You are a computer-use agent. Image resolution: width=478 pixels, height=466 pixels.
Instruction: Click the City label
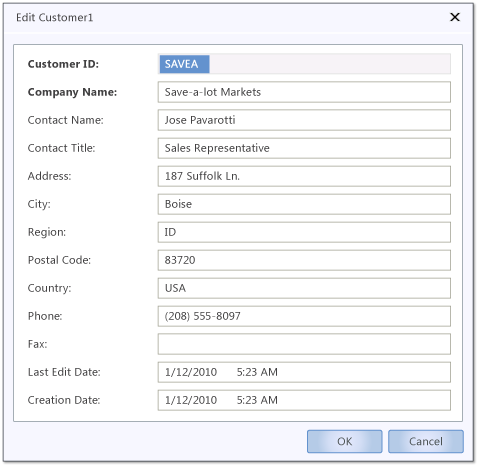[39, 204]
